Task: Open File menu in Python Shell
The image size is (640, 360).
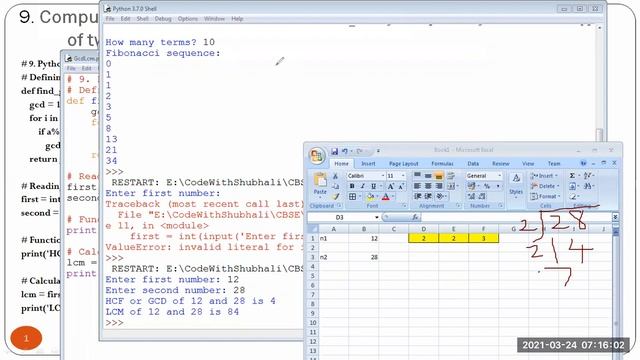Action: coord(110,19)
